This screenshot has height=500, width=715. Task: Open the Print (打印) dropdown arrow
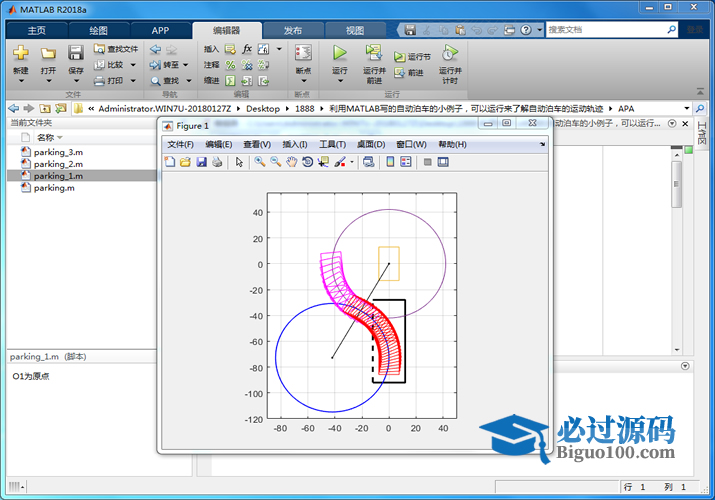(x=133, y=81)
